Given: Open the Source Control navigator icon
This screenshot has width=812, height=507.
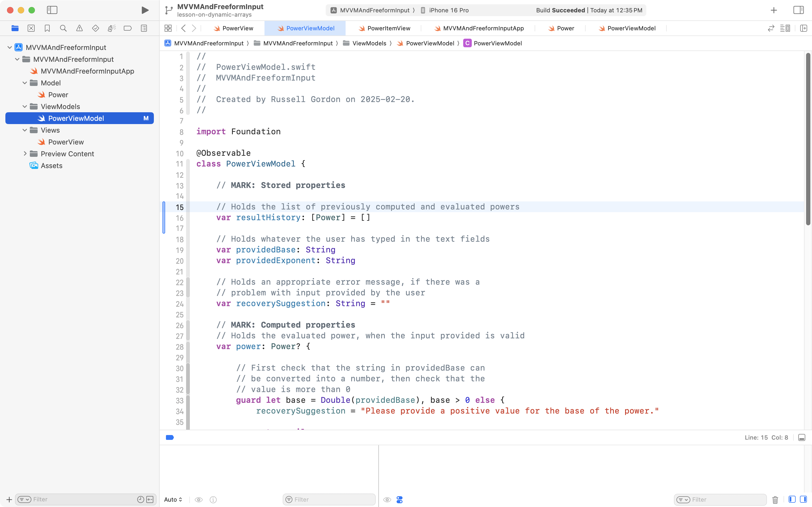Looking at the screenshot, I should 31,28.
